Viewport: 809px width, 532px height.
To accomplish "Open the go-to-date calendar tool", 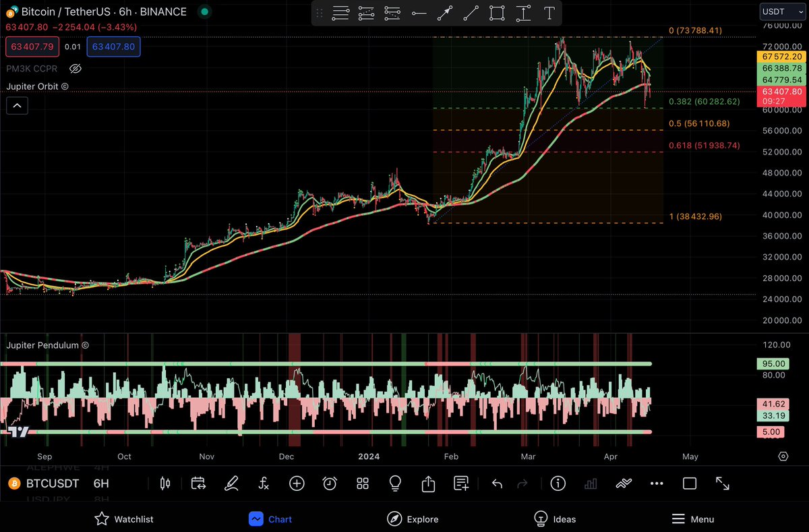I will click(198, 483).
